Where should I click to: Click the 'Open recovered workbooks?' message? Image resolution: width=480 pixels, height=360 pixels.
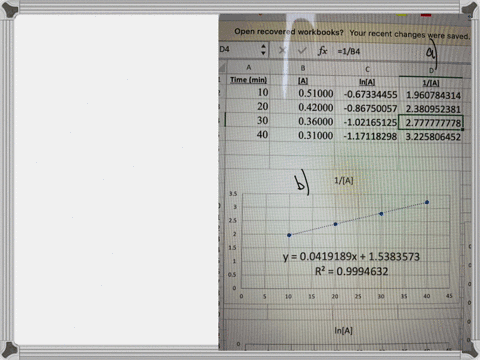(x=289, y=32)
